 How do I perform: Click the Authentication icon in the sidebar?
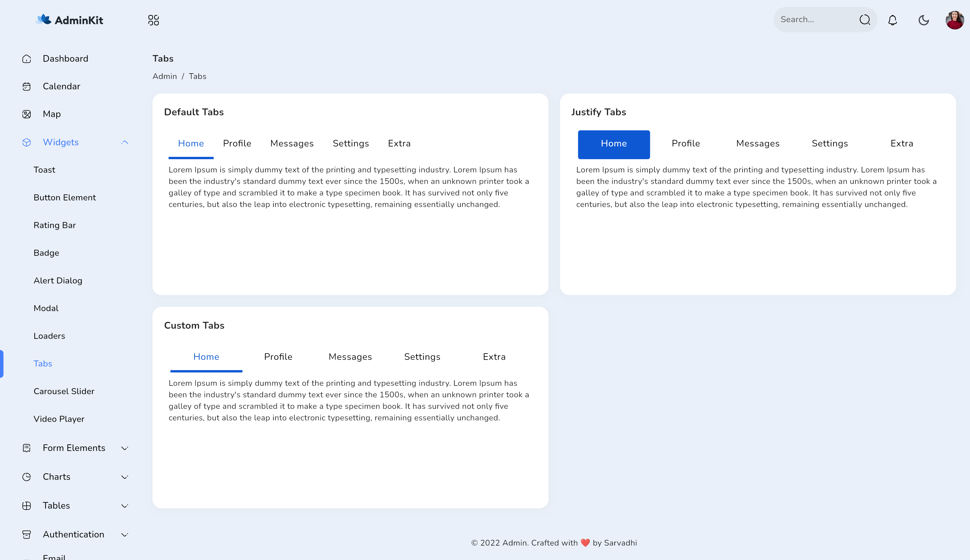[26, 534]
